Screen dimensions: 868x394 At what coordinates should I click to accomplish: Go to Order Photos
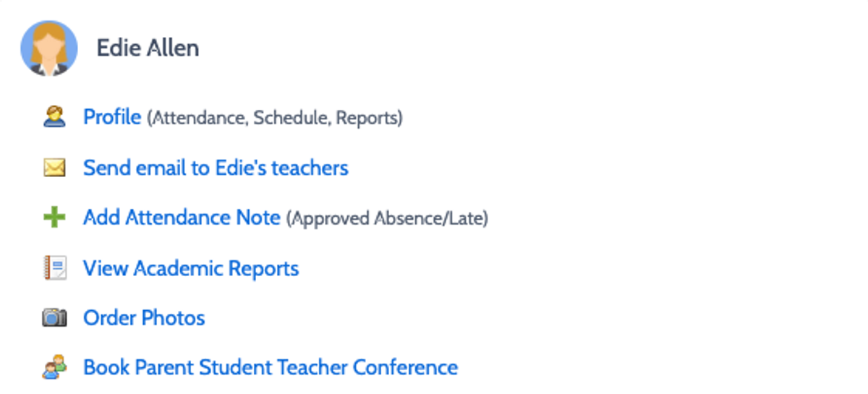pyautogui.click(x=144, y=317)
